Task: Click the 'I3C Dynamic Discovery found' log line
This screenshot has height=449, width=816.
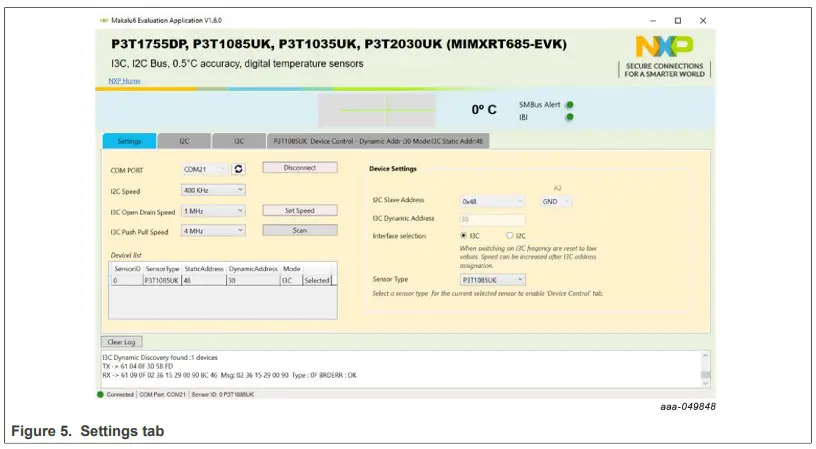Action: coord(160,357)
